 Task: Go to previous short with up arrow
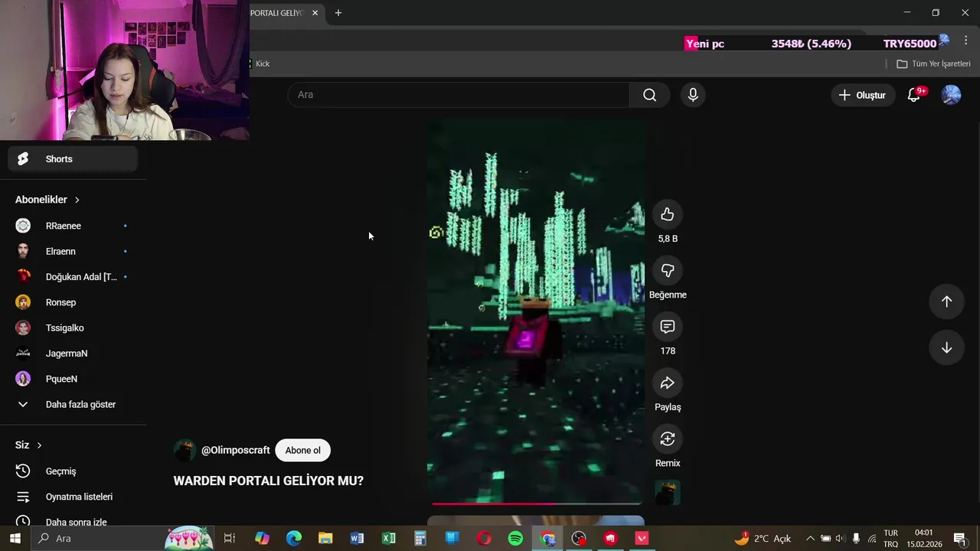click(x=946, y=302)
